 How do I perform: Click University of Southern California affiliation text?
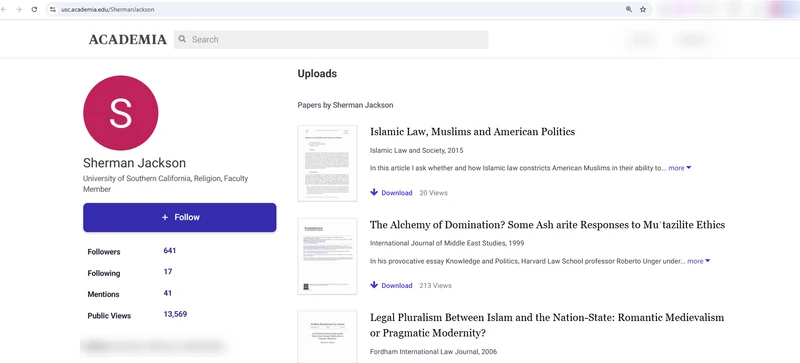coord(165,184)
